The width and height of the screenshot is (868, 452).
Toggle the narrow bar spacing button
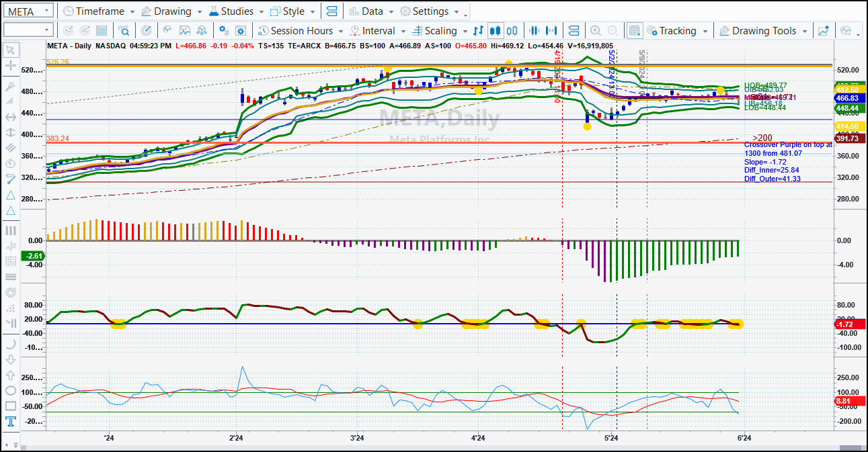[535, 30]
